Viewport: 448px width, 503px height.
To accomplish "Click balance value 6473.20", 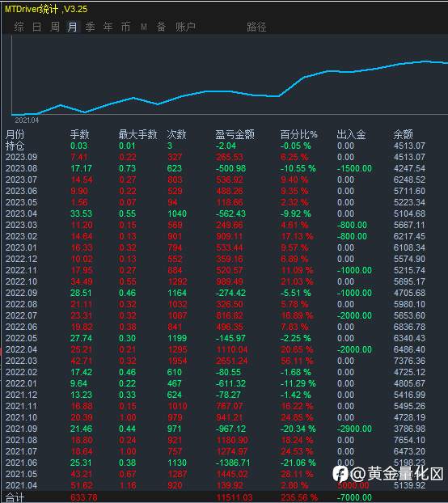I will coord(409,451).
